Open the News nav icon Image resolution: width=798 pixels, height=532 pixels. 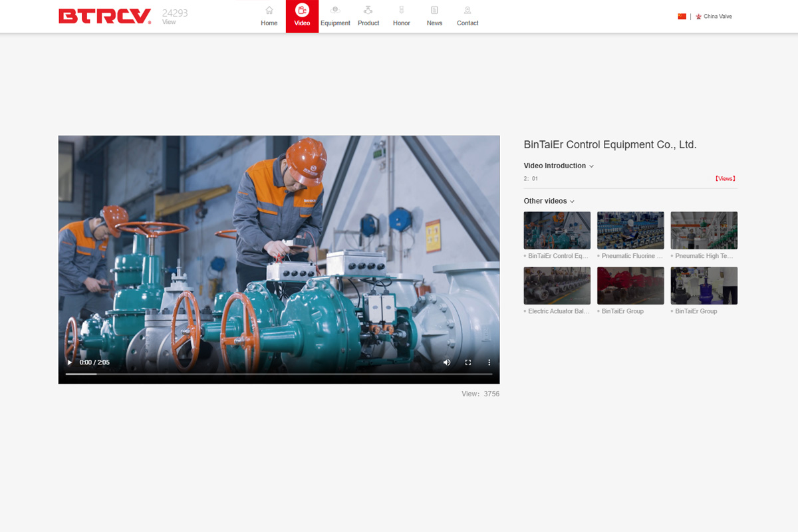pos(434,11)
